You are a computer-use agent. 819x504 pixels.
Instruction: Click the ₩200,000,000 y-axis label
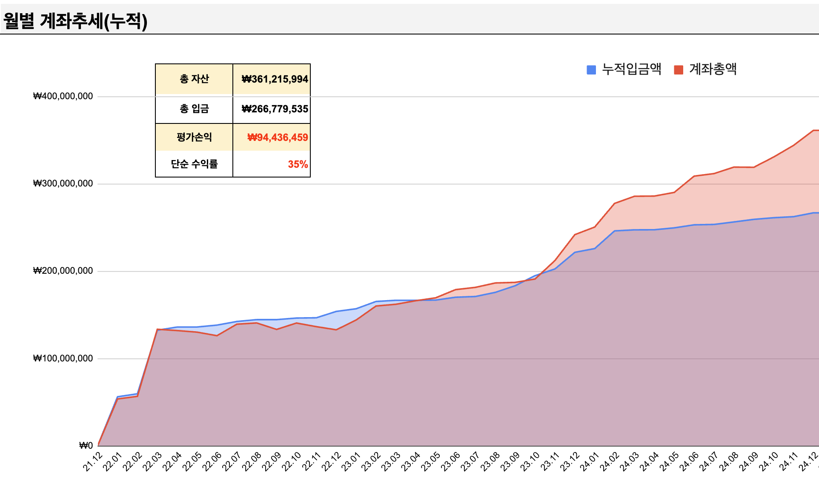(63, 271)
